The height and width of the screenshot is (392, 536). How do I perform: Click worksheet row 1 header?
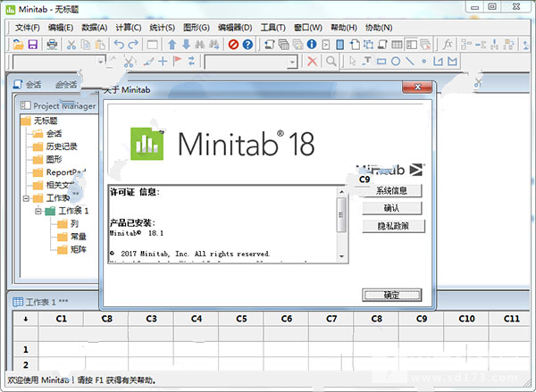(x=26, y=349)
